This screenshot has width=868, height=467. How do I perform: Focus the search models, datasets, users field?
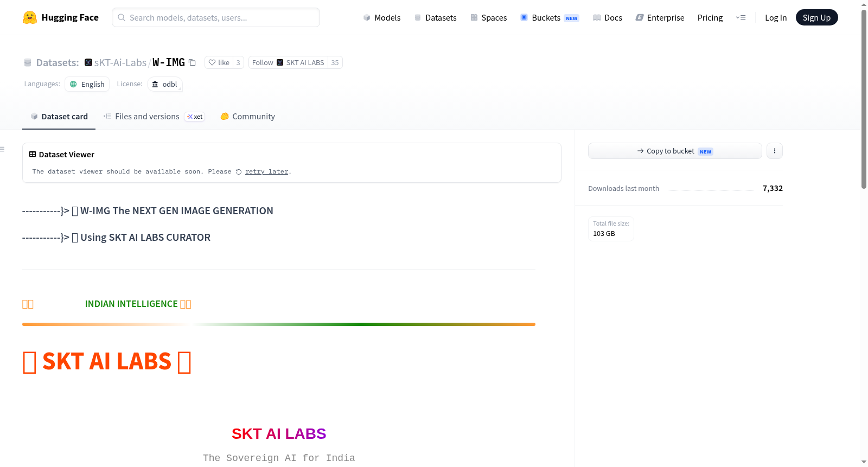(x=216, y=17)
